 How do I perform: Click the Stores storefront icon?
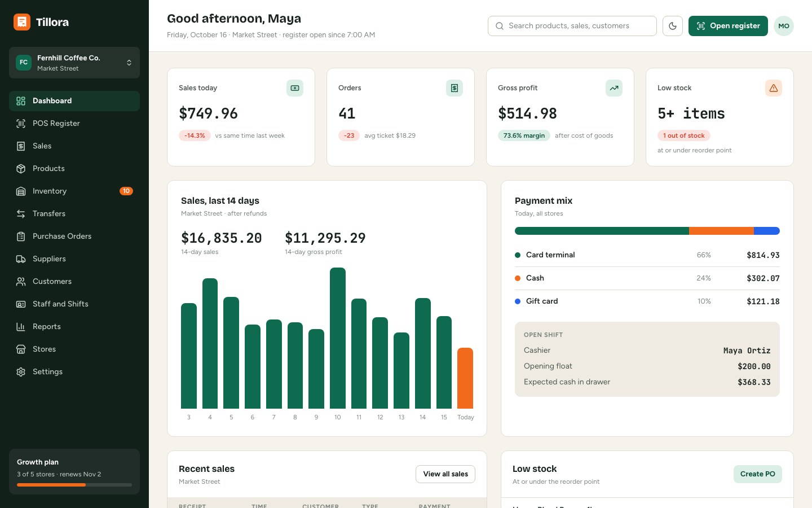click(21, 349)
